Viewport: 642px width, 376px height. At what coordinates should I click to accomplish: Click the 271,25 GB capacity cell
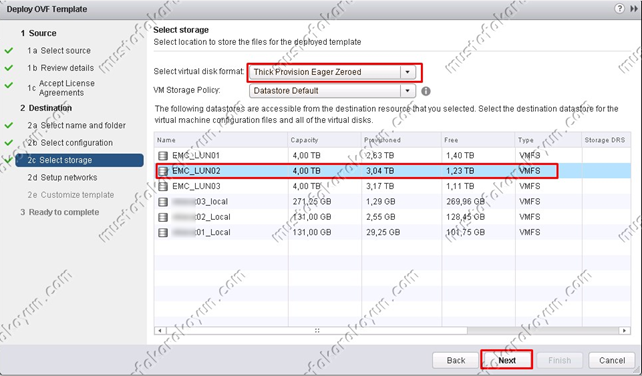point(312,202)
